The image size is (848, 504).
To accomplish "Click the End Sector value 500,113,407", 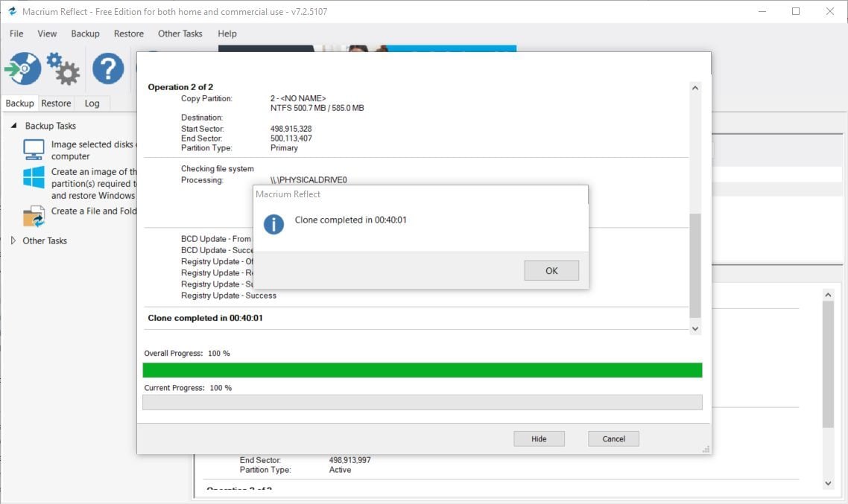I will (291, 138).
